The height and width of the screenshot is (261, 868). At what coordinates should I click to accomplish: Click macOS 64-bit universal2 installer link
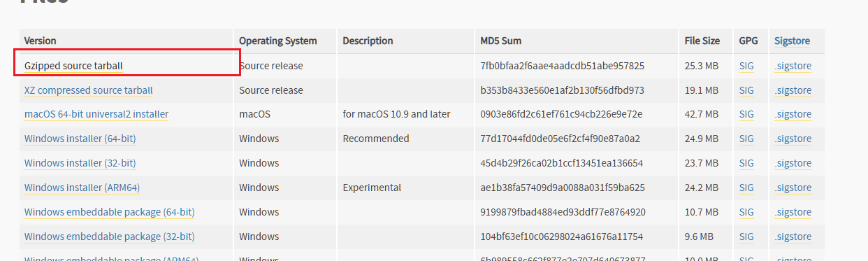(x=96, y=114)
